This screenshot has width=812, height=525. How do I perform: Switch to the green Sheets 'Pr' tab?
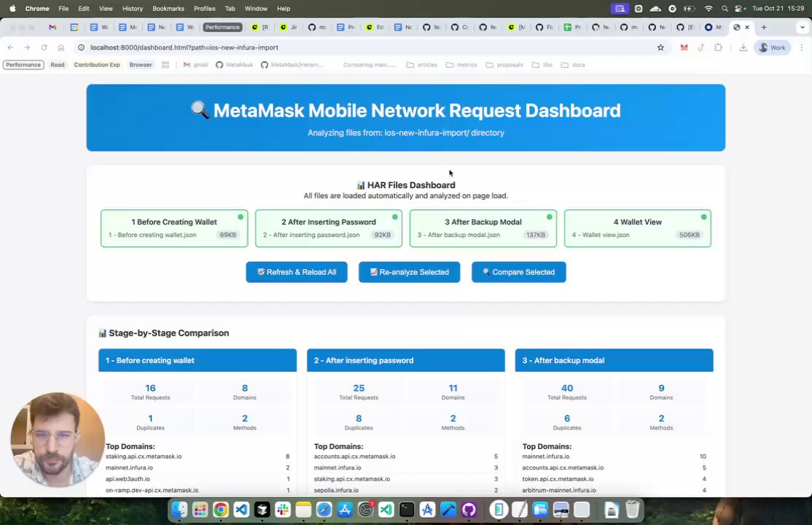pyautogui.click(x=571, y=27)
